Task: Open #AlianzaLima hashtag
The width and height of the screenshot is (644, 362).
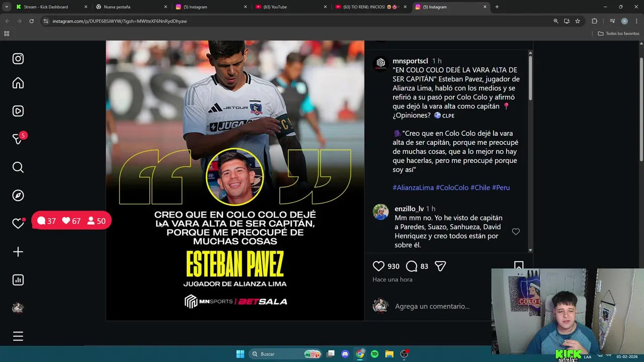Action: [413, 188]
